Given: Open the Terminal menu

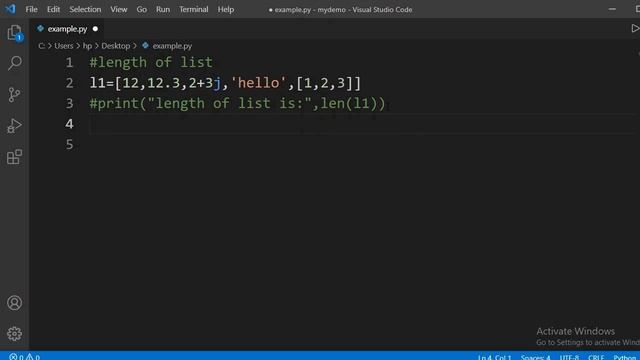Looking at the screenshot, I should (x=193, y=9).
